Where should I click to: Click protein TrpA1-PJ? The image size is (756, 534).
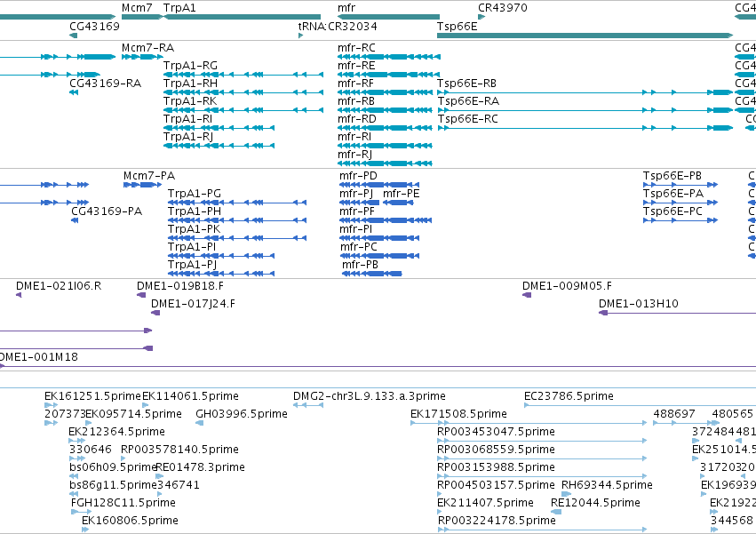[221, 274]
